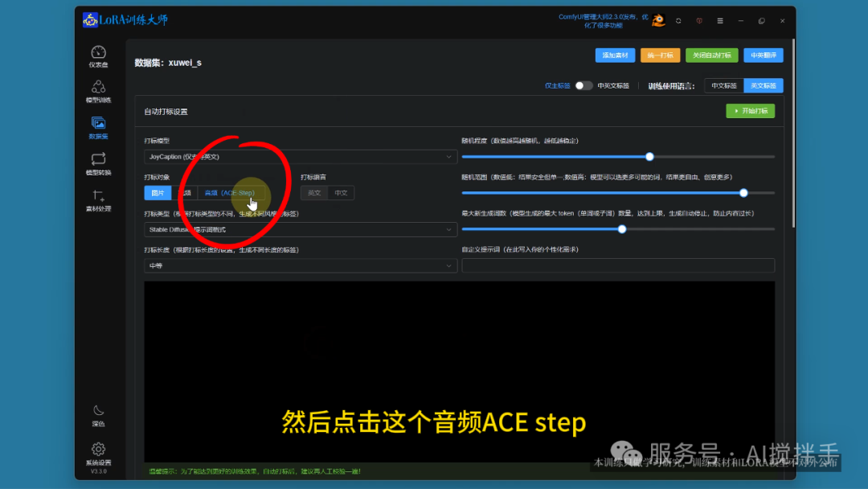Click the red shield icon in the title bar

point(699,21)
